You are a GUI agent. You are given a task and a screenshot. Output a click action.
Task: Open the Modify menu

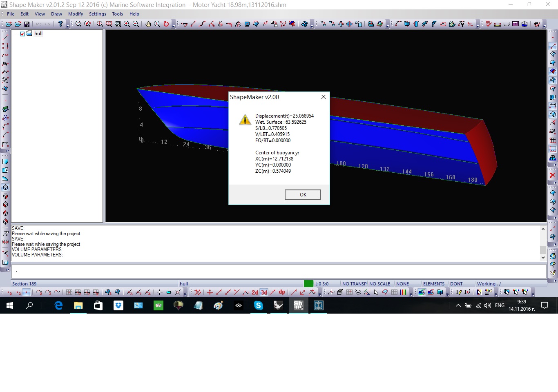pos(76,14)
